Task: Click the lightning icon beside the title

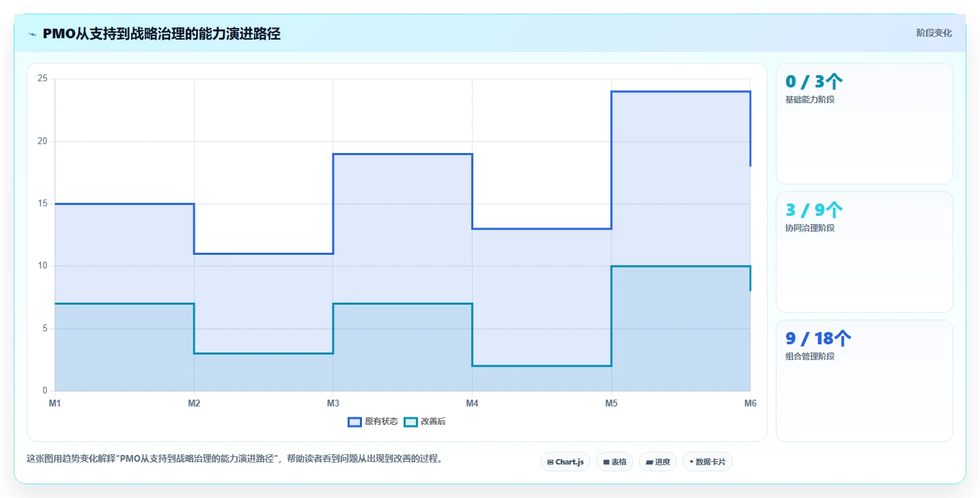Action: 32,34
